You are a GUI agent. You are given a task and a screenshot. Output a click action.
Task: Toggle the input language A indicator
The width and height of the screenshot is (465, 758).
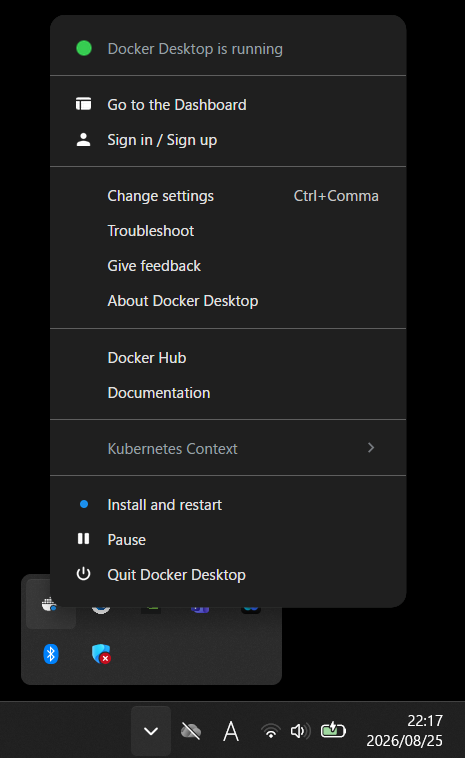pos(231,731)
